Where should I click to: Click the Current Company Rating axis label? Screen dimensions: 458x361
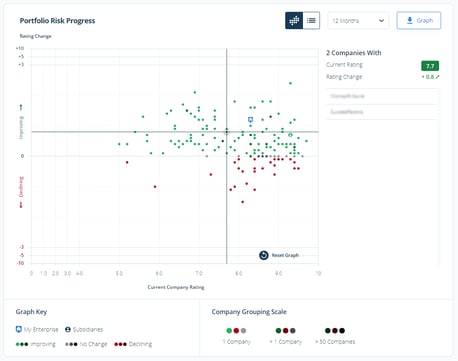(176, 287)
